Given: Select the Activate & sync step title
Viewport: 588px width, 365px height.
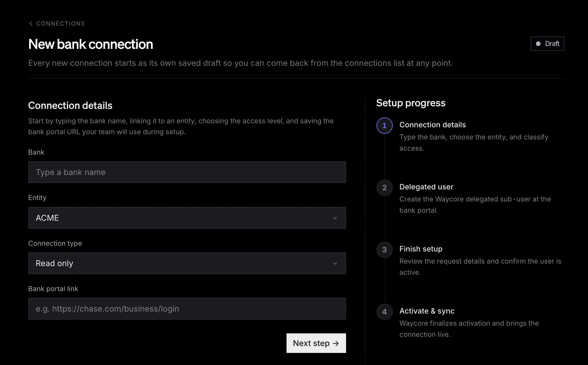Looking at the screenshot, I should pos(427,311).
